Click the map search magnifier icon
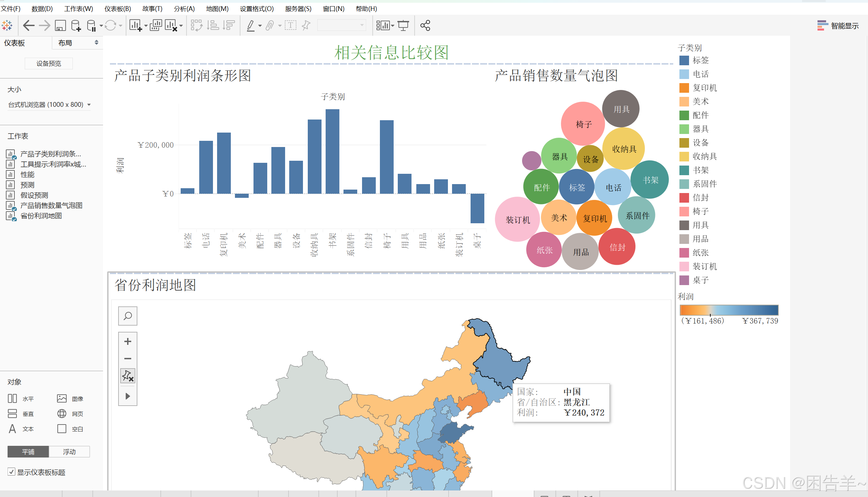The image size is (868, 497). 128,316
